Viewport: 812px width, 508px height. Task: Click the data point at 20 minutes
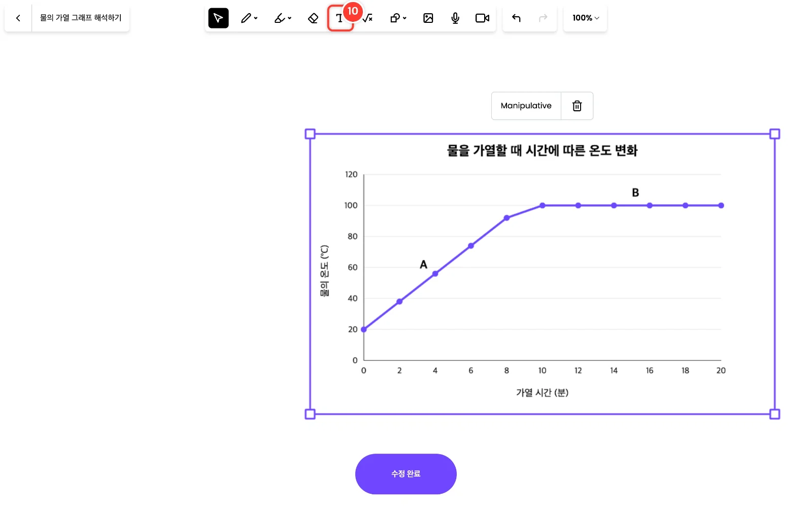pyautogui.click(x=721, y=206)
